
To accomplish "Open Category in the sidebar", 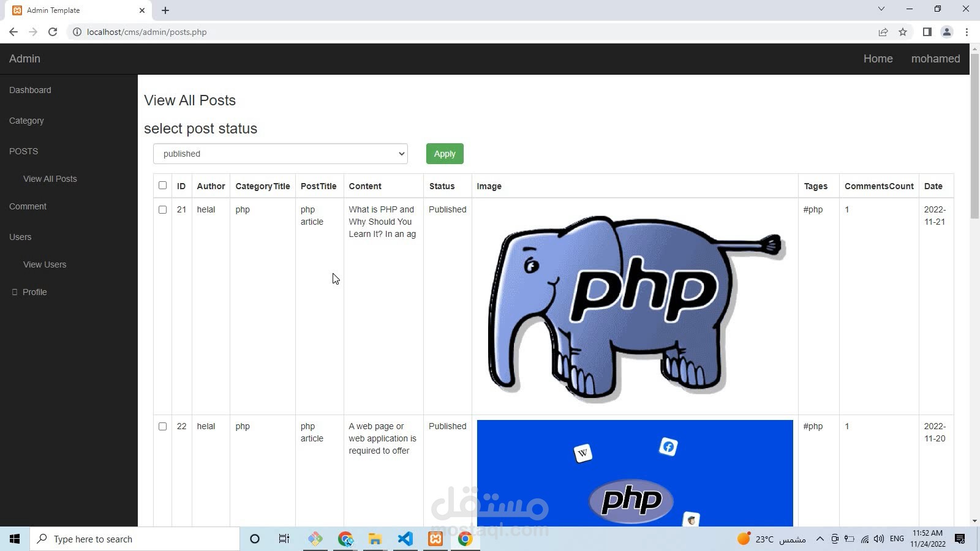I will pyautogui.click(x=26, y=121).
